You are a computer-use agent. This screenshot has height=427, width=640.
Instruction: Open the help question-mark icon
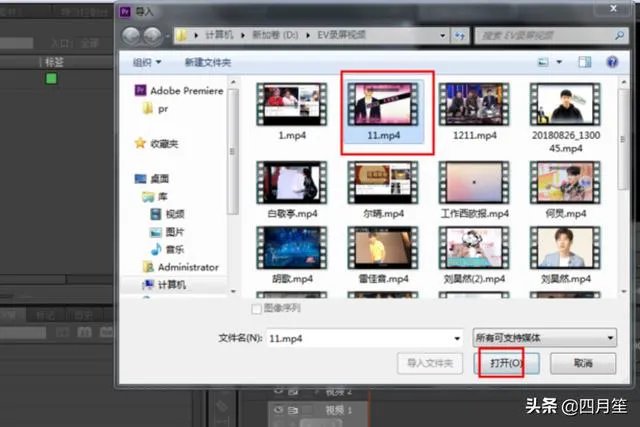(x=612, y=62)
